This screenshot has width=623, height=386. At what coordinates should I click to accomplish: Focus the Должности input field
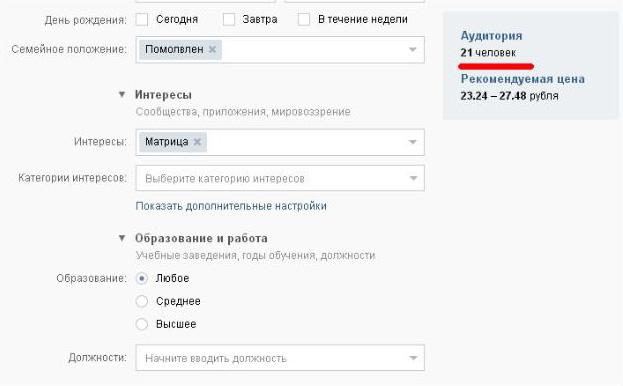coord(280,358)
